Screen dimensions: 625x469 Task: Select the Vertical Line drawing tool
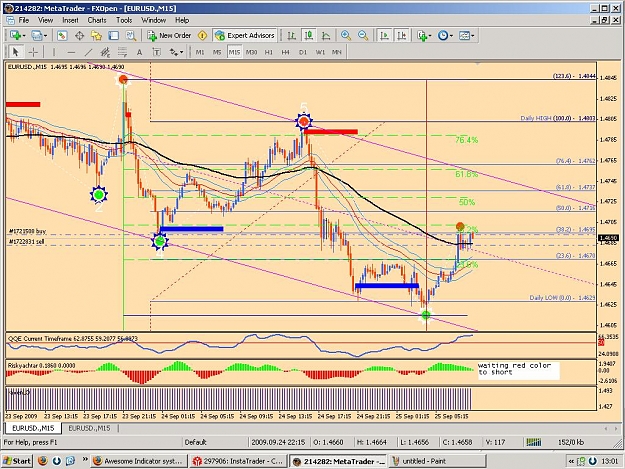click(x=54, y=52)
